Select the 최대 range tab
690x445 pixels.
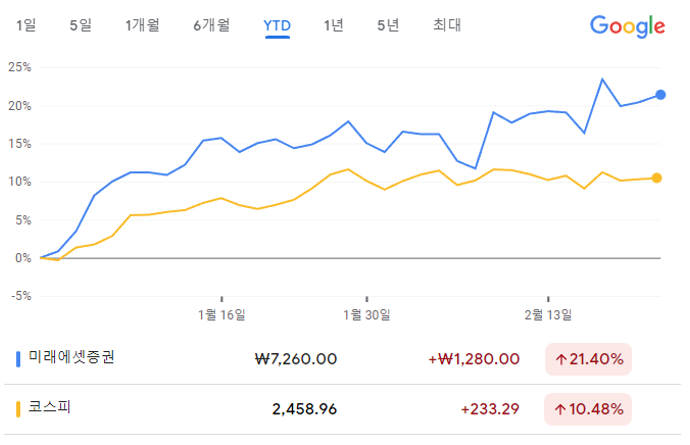click(447, 25)
